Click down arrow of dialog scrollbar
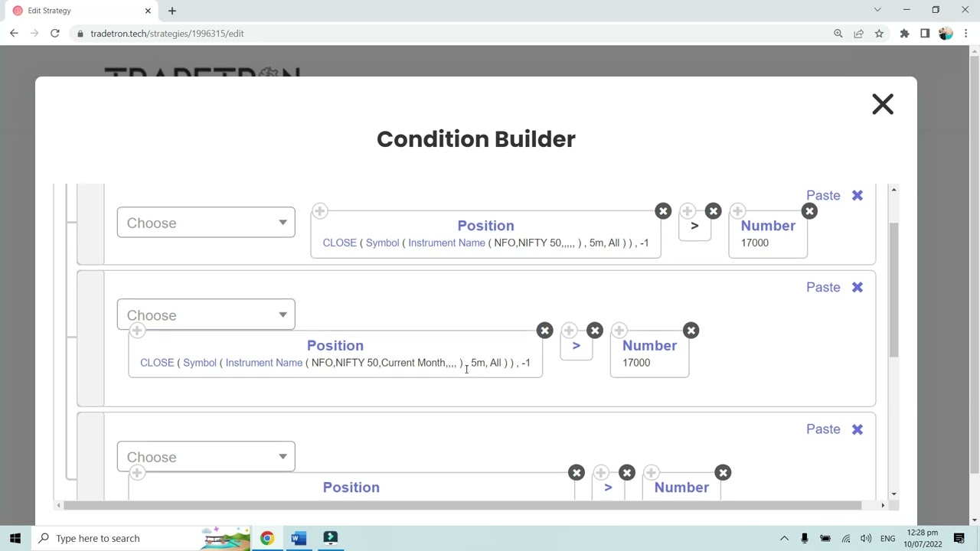 [x=893, y=494]
